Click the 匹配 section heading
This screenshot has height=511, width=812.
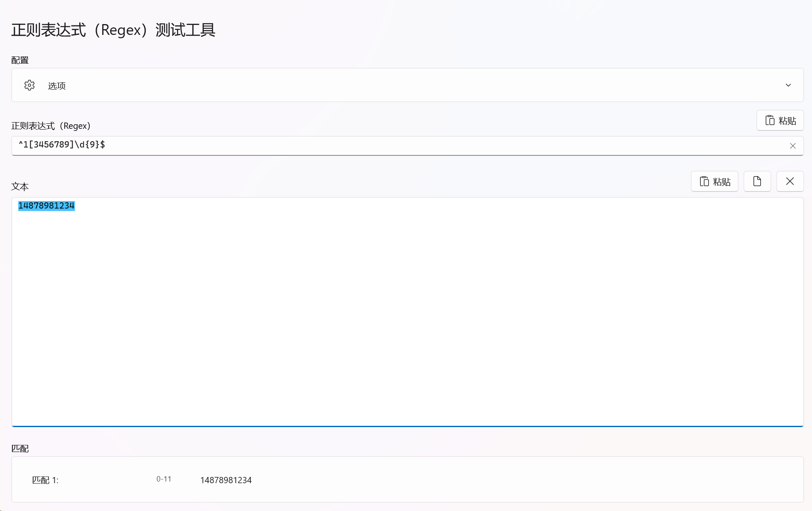click(20, 448)
